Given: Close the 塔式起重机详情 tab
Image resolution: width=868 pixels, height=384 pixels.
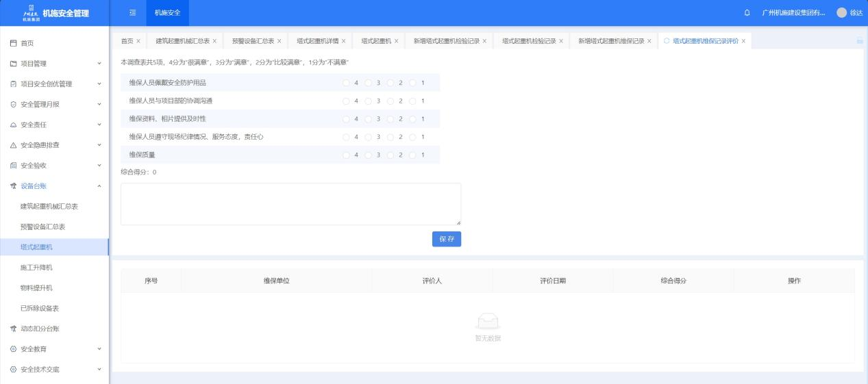Looking at the screenshot, I should pyautogui.click(x=343, y=41).
